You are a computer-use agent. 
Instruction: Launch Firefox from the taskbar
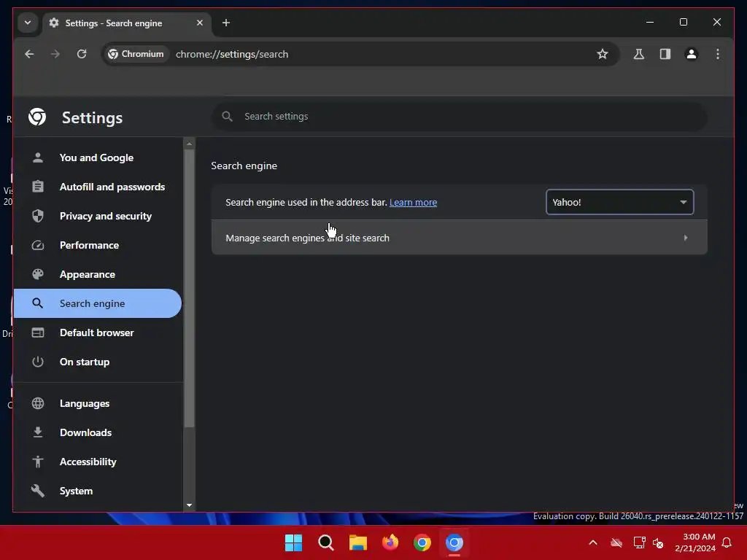[x=390, y=542]
